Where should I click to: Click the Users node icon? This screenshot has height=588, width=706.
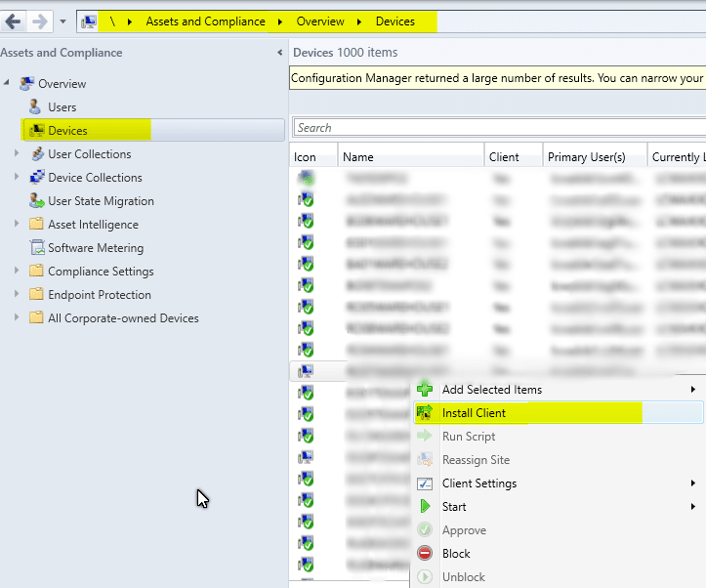click(x=35, y=106)
